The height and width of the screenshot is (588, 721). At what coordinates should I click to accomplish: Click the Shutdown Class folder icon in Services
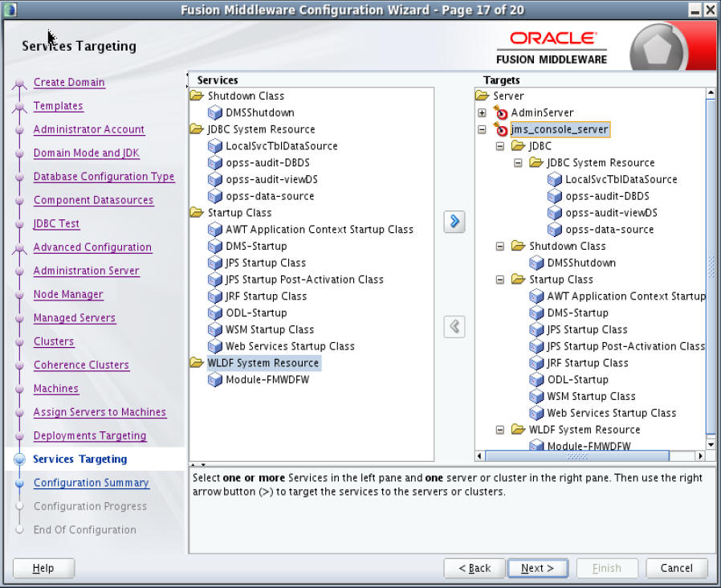[197, 96]
